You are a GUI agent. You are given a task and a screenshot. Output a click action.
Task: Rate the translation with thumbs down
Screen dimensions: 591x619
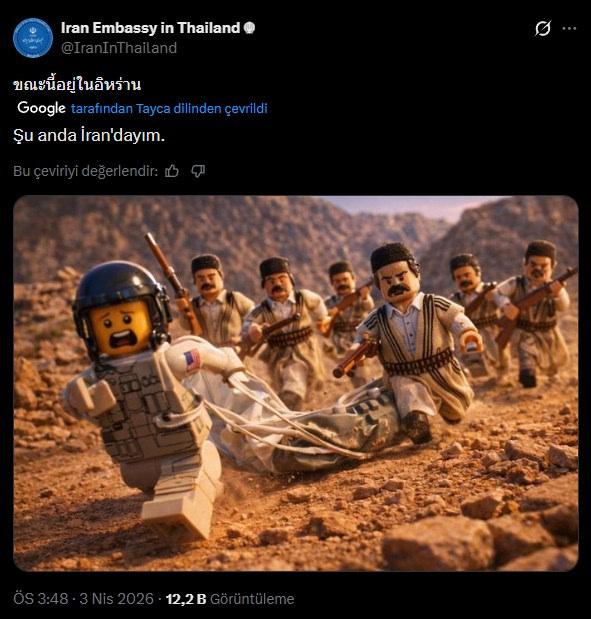pos(198,171)
